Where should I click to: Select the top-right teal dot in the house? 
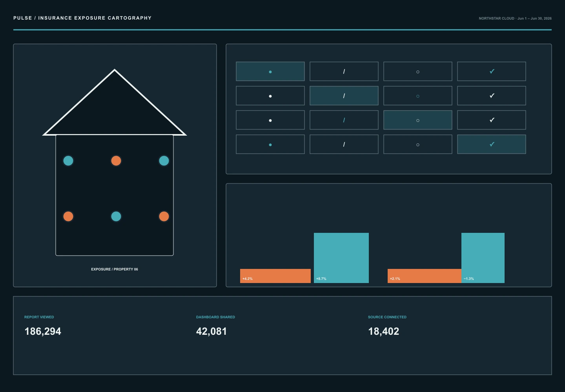tap(164, 161)
